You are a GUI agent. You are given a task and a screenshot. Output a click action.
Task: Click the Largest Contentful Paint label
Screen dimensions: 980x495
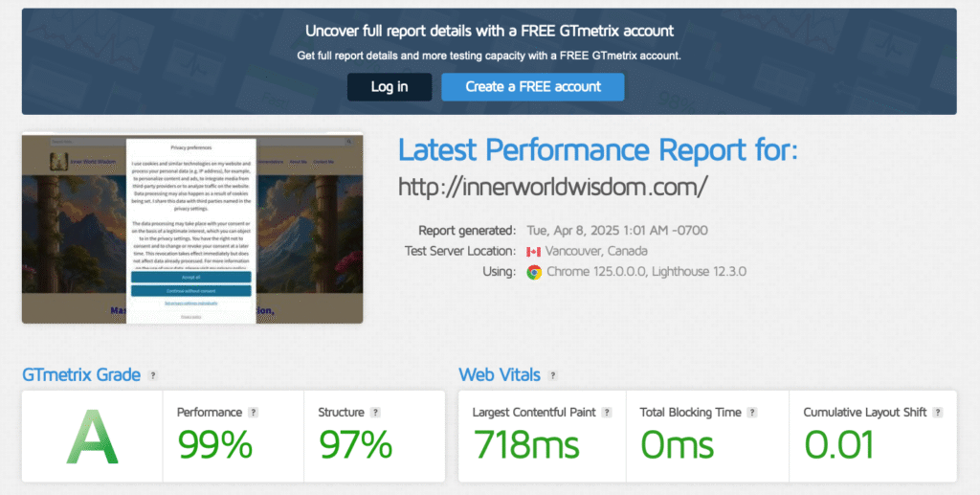pyautogui.click(x=534, y=413)
